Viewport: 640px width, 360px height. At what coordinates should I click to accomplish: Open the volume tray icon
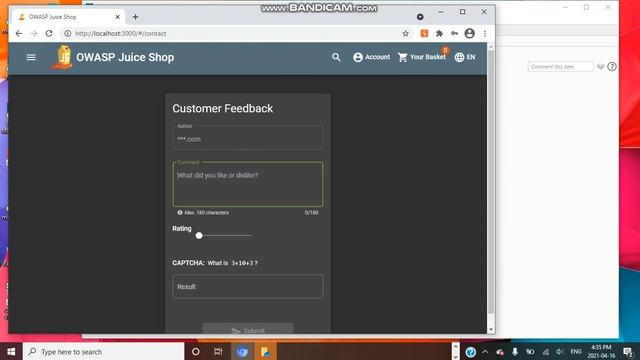(x=560, y=352)
